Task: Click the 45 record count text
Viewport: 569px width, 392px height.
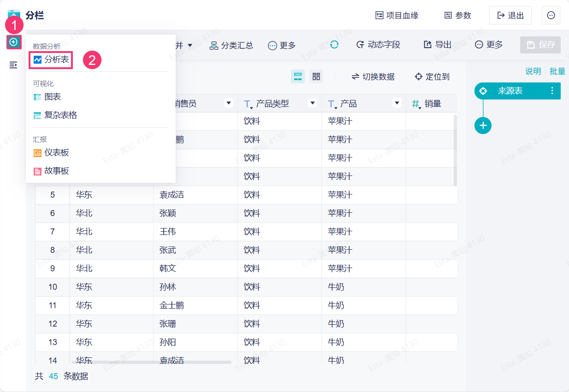Action: coord(53,376)
